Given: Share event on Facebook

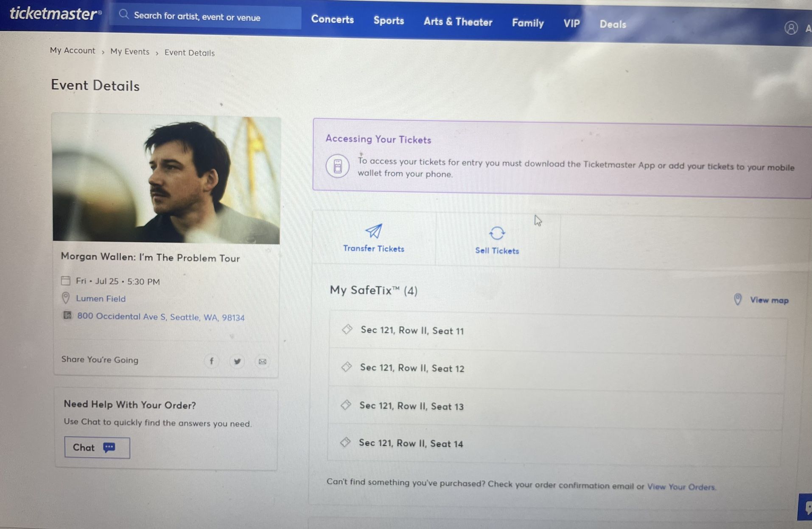Looking at the screenshot, I should pos(211,361).
